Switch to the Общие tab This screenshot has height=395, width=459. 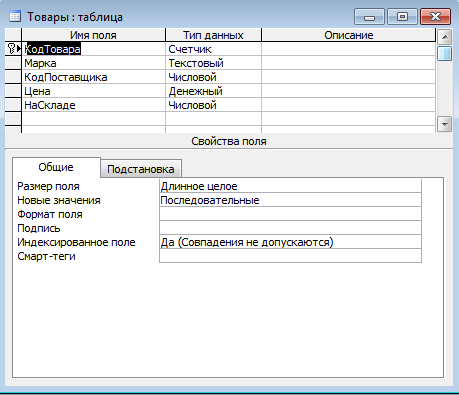[x=56, y=167]
